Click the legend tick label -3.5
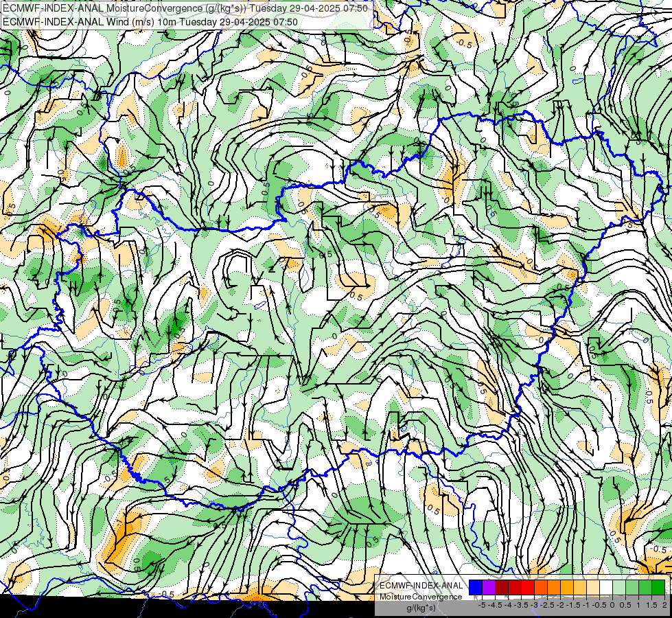Screen dimensions: 672x618 pos(521,605)
